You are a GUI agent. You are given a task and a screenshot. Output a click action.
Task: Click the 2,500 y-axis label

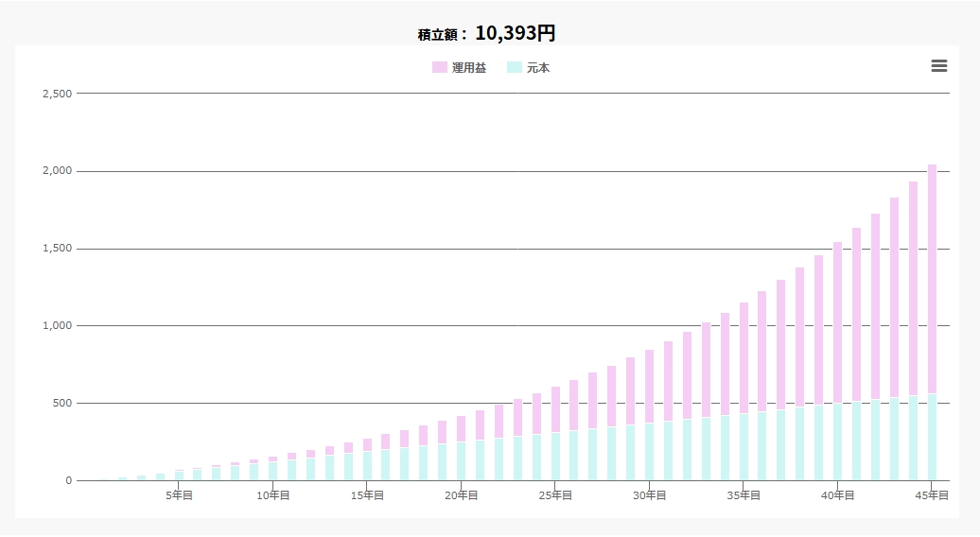pyautogui.click(x=57, y=94)
